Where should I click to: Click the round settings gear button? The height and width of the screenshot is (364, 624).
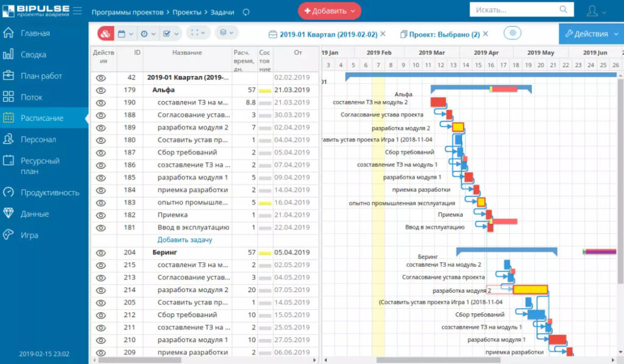(x=512, y=33)
